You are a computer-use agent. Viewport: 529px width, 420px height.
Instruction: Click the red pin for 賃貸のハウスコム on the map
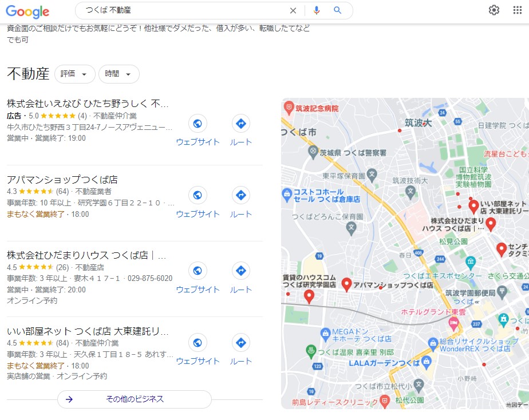point(309,296)
